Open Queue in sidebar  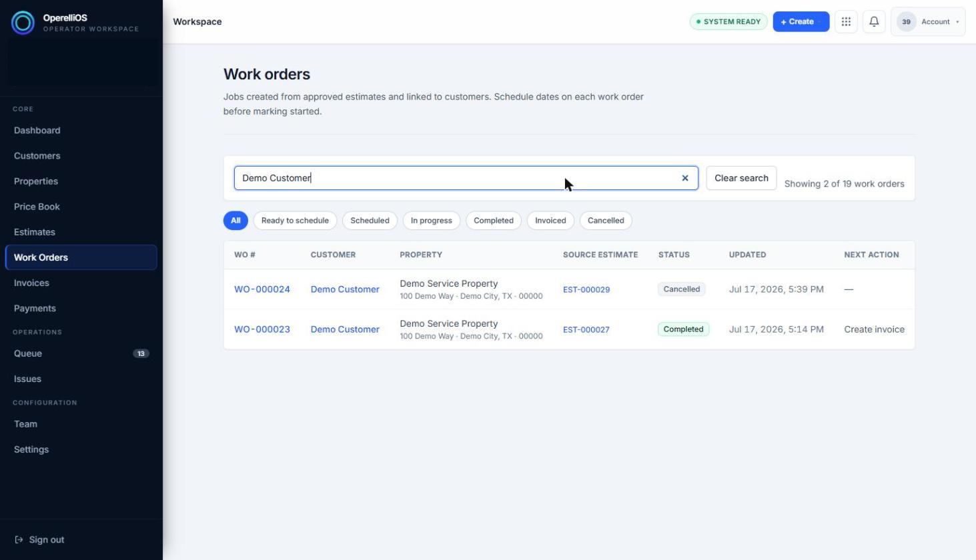[81, 353]
